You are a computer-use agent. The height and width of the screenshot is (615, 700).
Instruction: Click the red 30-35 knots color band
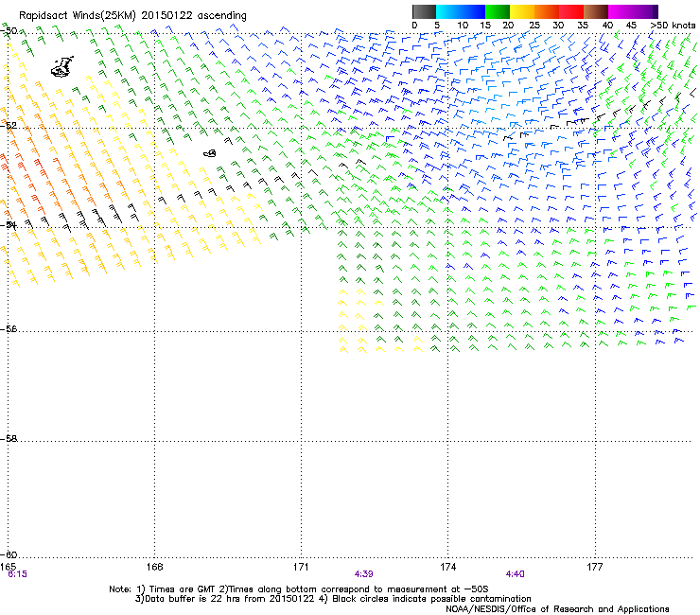click(571, 11)
